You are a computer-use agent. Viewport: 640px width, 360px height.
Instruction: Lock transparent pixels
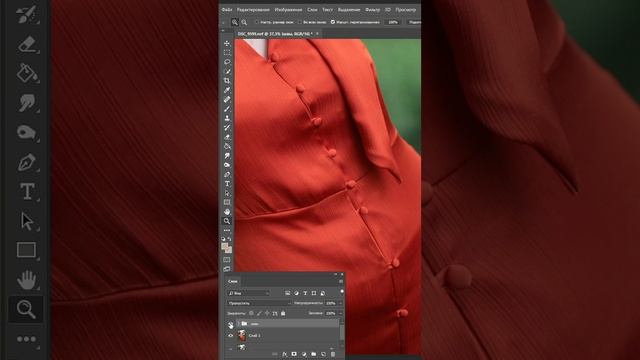pyautogui.click(x=251, y=313)
